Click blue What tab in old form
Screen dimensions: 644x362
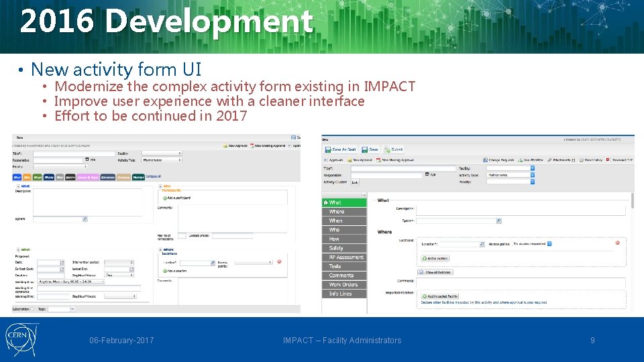[x=17, y=177]
